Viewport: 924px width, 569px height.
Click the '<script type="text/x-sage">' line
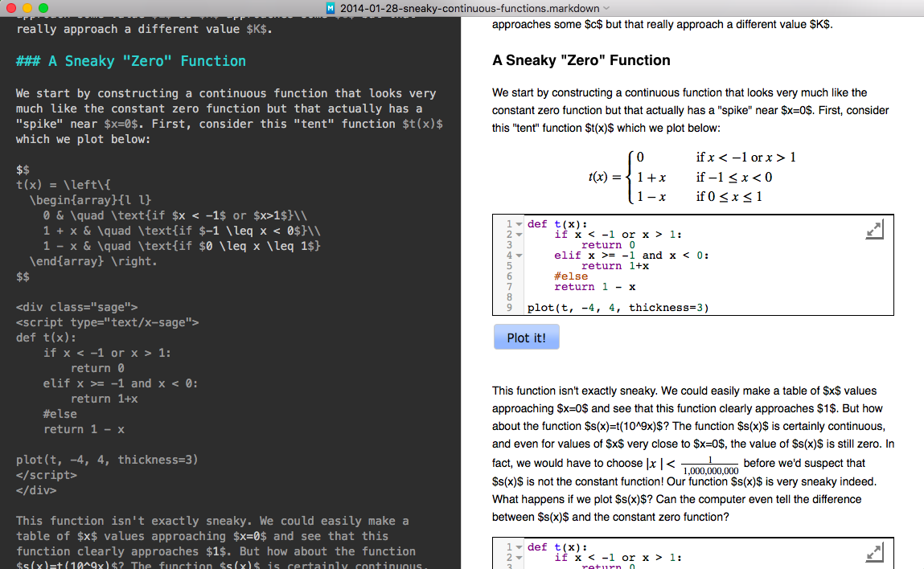click(x=107, y=323)
